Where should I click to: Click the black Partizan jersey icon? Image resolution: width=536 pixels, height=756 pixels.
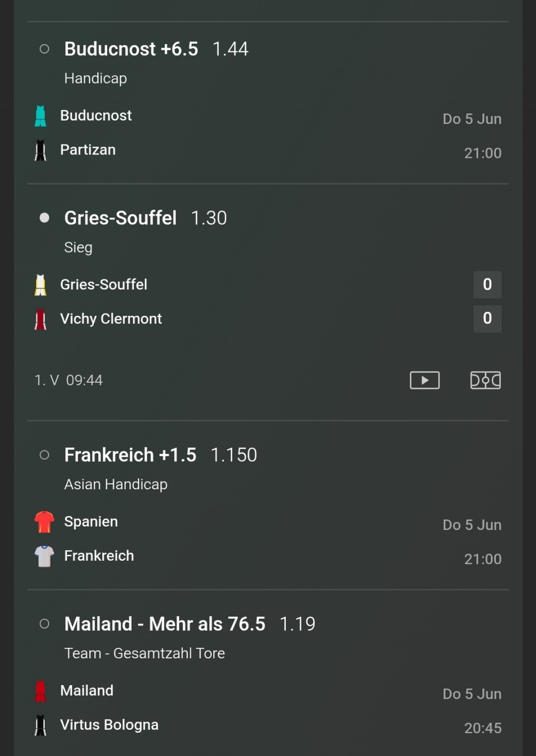[x=40, y=150]
